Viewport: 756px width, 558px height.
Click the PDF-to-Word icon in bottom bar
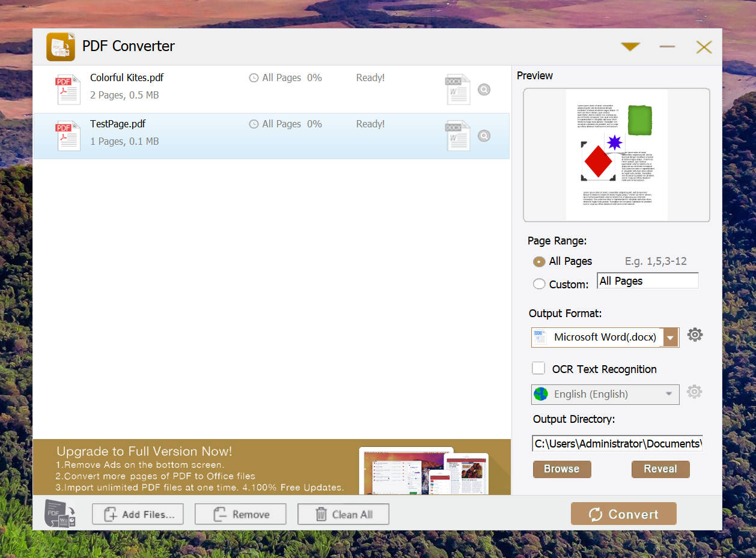(60, 514)
